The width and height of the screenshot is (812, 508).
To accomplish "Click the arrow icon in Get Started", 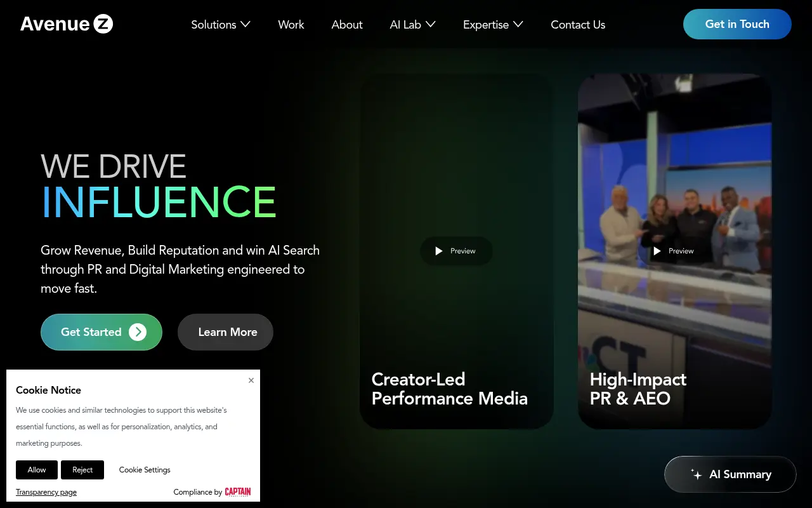I will pyautogui.click(x=138, y=332).
